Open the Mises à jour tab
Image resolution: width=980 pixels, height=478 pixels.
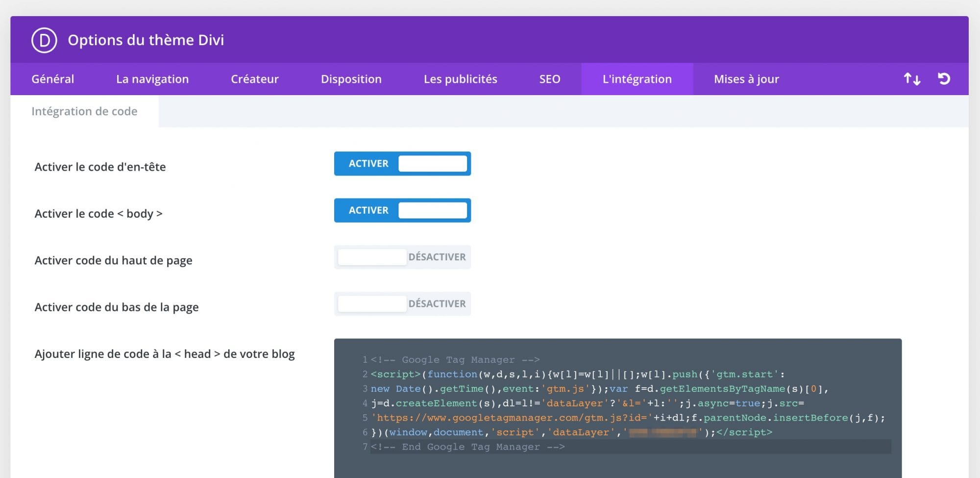746,79
